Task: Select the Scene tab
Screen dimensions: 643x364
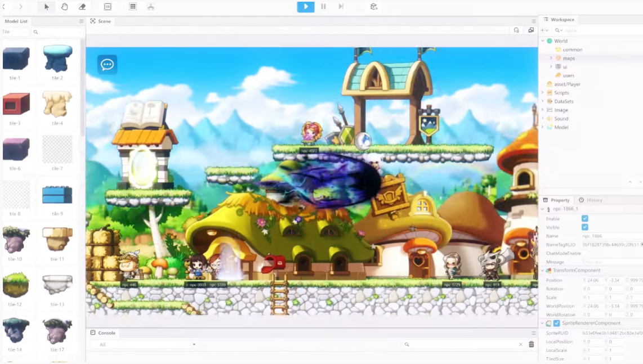Action: click(x=100, y=21)
